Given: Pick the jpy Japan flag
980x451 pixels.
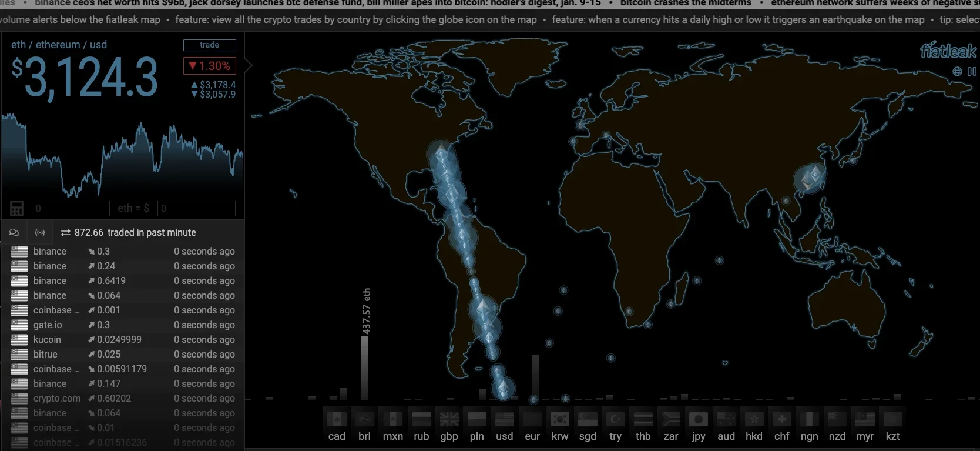Looking at the screenshot, I should point(698,419).
